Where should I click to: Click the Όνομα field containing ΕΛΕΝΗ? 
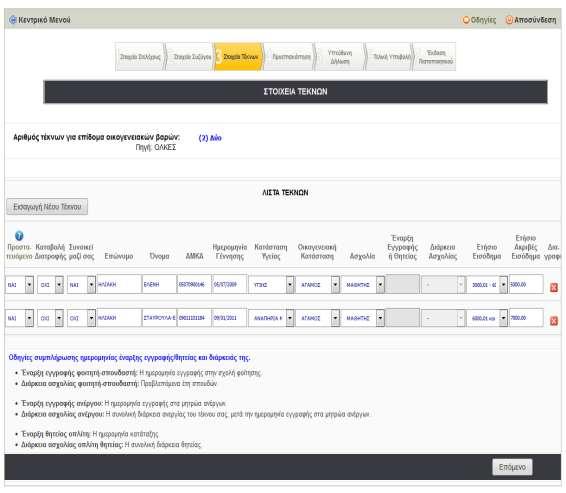point(160,284)
